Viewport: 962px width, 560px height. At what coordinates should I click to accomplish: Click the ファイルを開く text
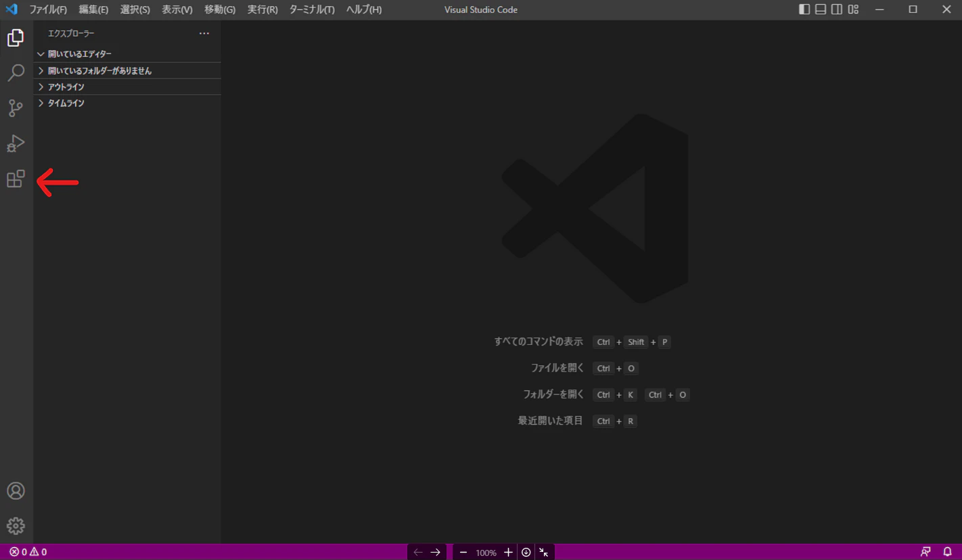557,368
